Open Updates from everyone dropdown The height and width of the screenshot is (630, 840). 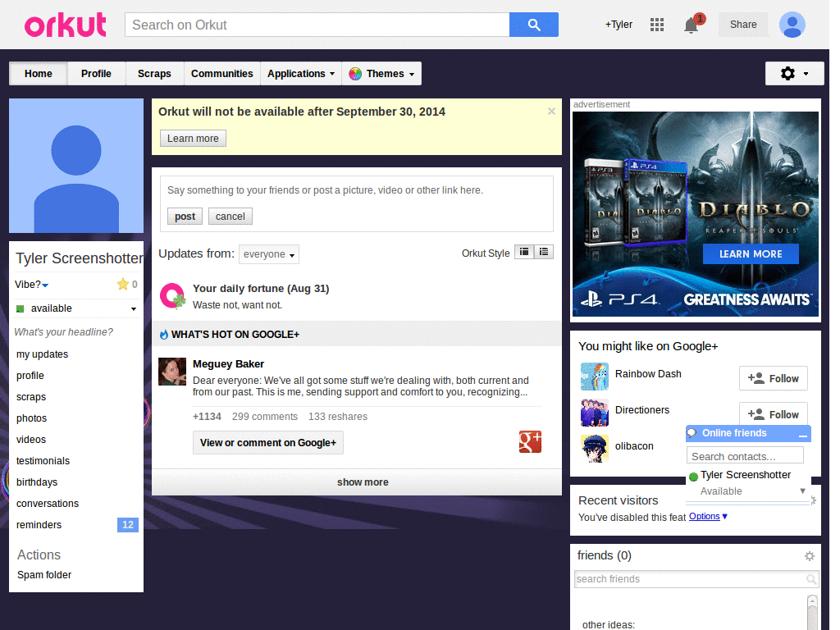269,254
